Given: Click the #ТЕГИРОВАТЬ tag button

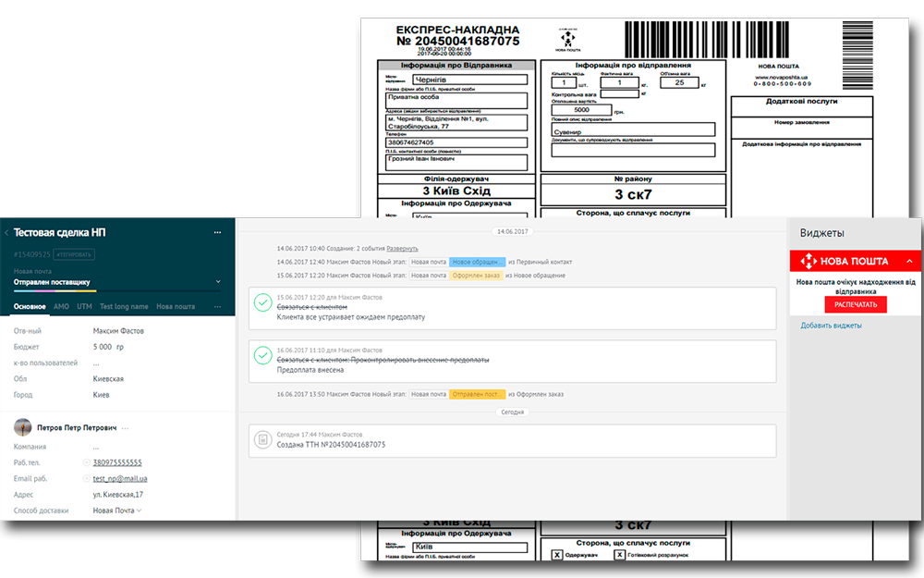Looking at the screenshot, I should point(74,255).
